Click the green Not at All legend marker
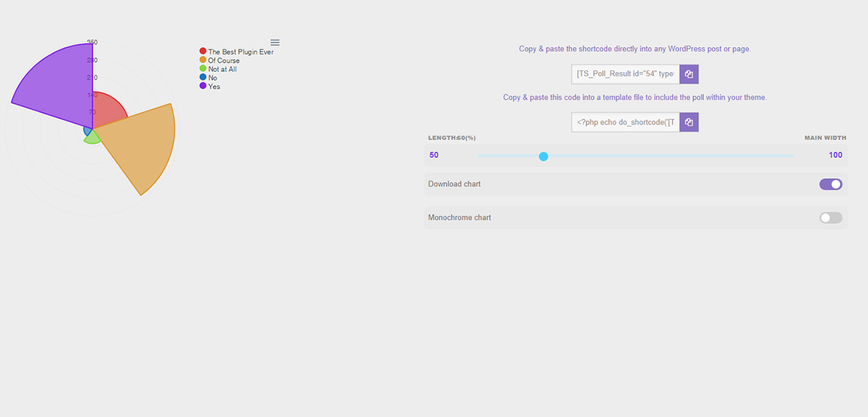The width and height of the screenshot is (868, 417). (x=203, y=69)
